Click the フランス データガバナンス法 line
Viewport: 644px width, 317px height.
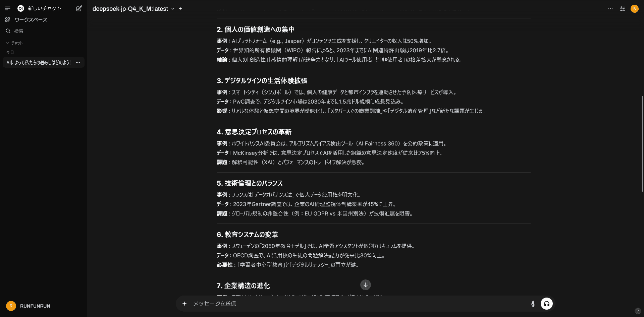point(289,195)
